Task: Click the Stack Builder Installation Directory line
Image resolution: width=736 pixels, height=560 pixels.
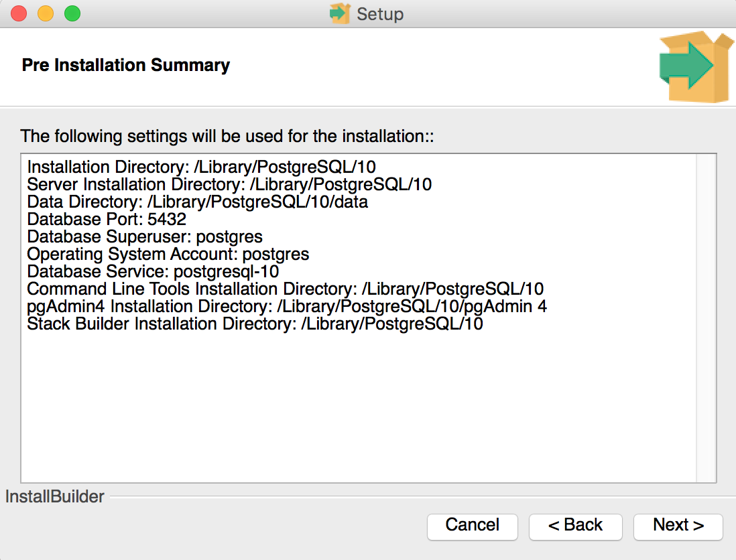Action: (255, 324)
